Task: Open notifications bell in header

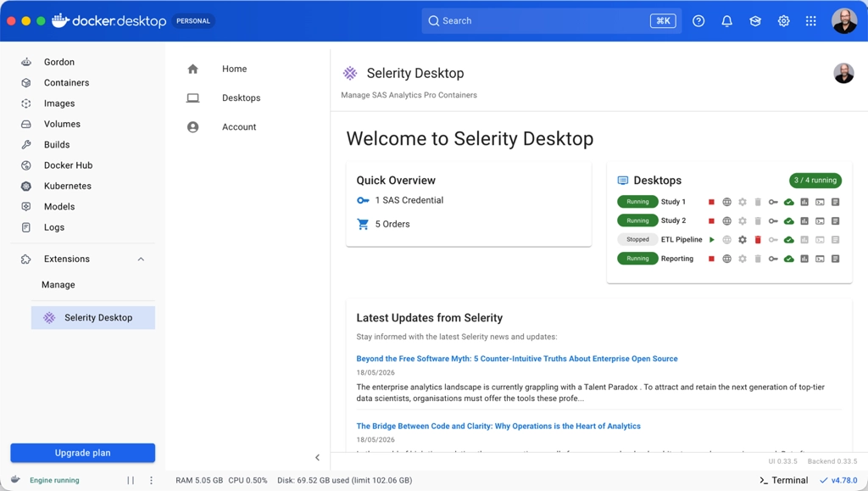Action: coord(726,21)
